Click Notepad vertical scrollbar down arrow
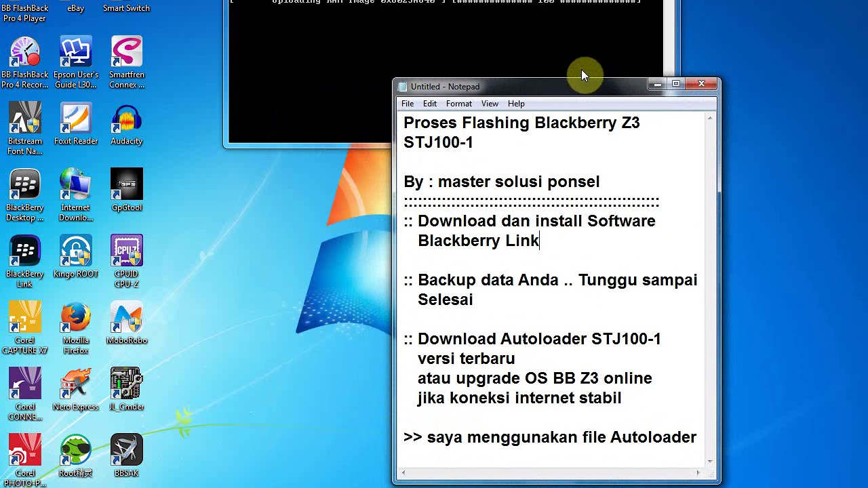 [710, 462]
